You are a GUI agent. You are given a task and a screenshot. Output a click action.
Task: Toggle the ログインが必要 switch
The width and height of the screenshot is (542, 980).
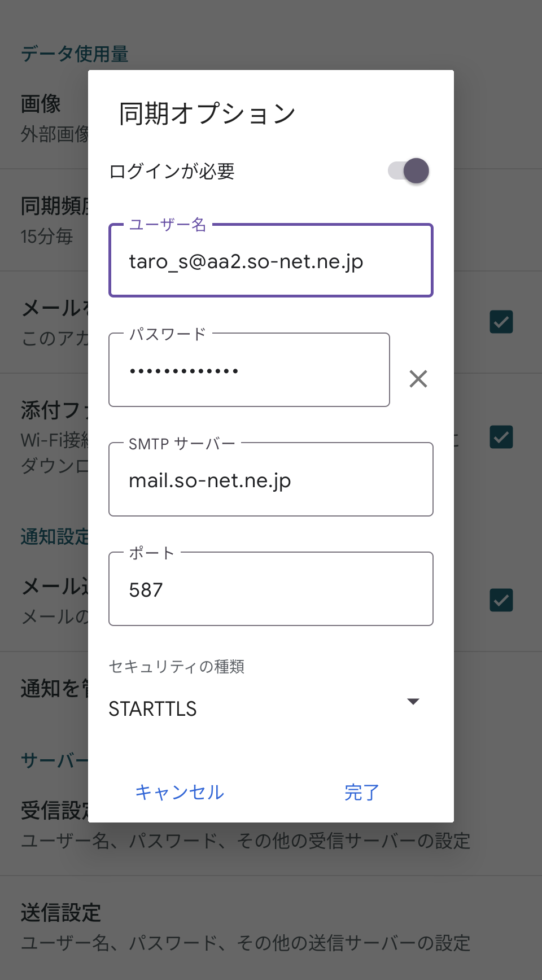[409, 171]
